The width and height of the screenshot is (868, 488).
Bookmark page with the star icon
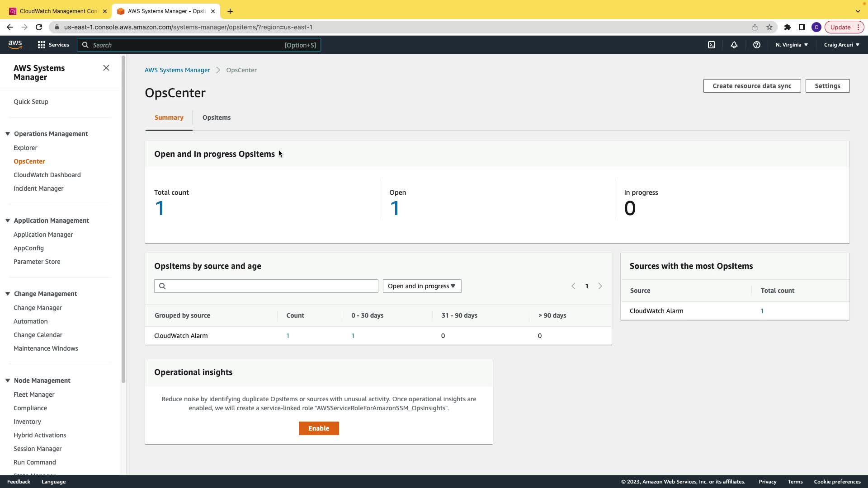tap(769, 27)
